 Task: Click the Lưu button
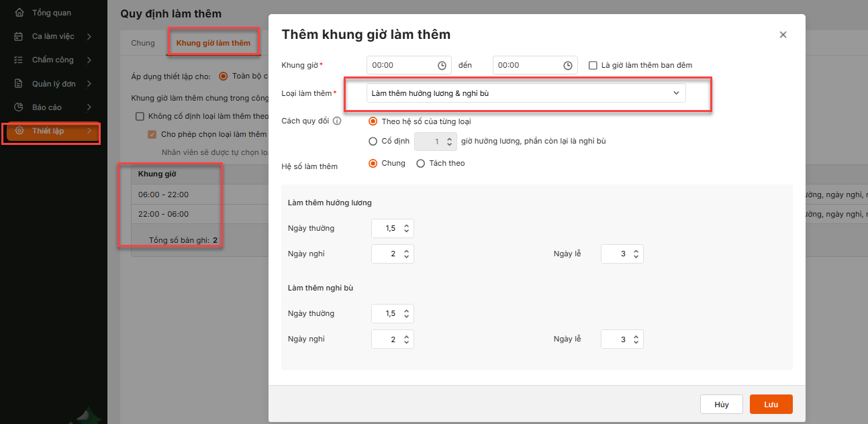(771, 405)
